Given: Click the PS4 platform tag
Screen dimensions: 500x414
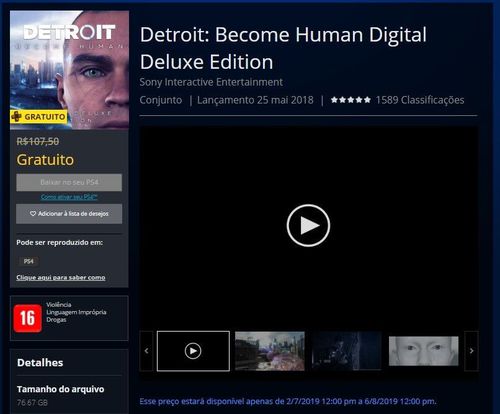Looking at the screenshot, I should coord(29,261).
